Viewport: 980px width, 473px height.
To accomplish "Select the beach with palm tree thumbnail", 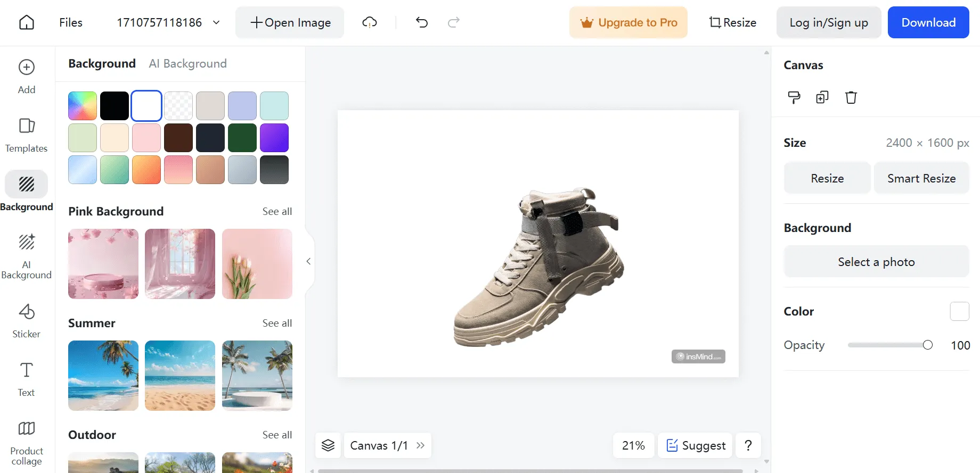I will [x=103, y=376].
